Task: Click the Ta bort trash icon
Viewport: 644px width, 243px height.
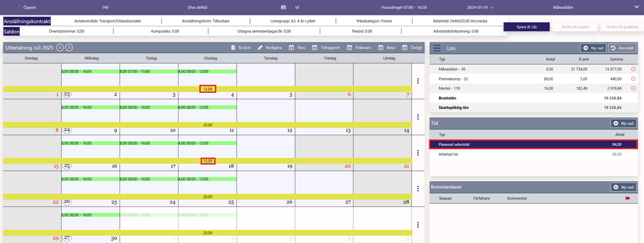Action: click(x=233, y=48)
